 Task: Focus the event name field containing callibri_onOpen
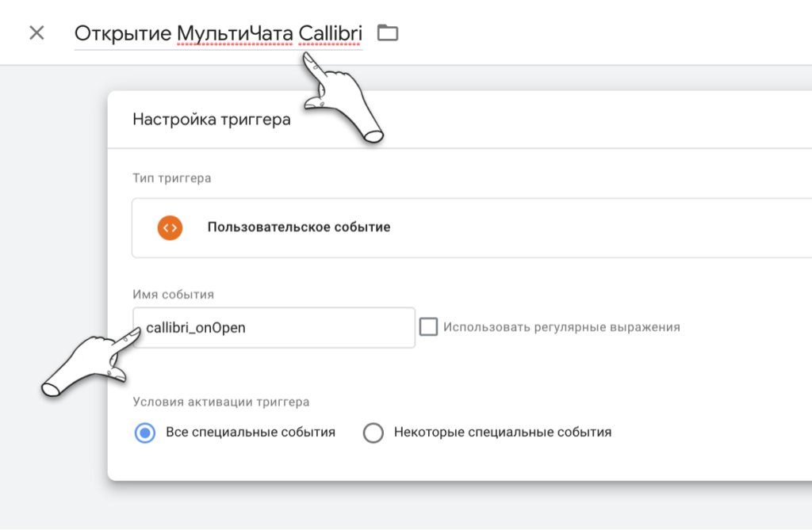pyautogui.click(x=274, y=326)
